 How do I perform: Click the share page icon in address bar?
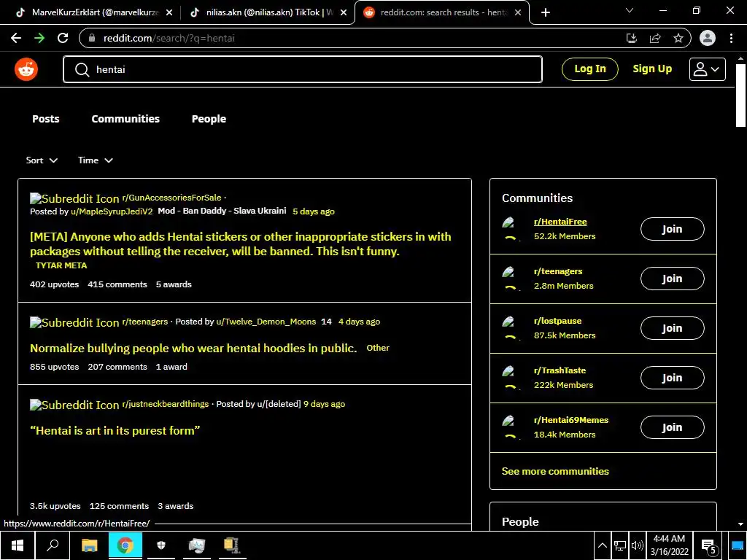[x=655, y=38]
